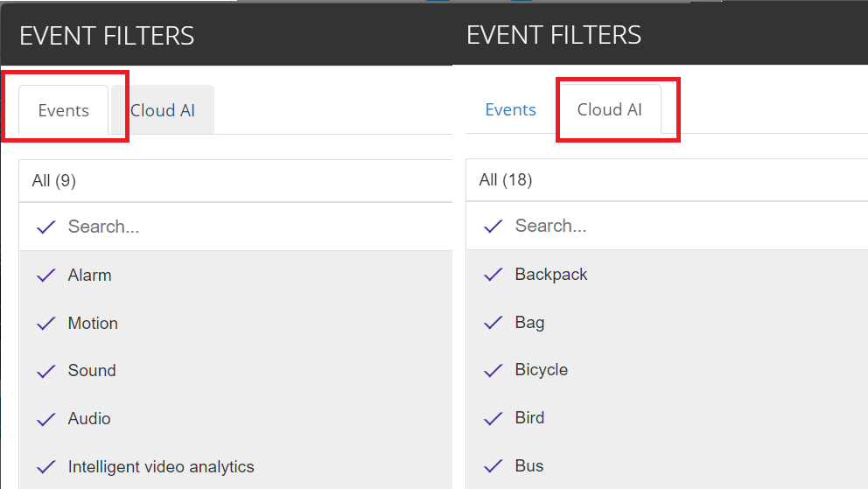Expand the All (9) dropdown
868x489 pixels.
pyautogui.click(x=234, y=181)
